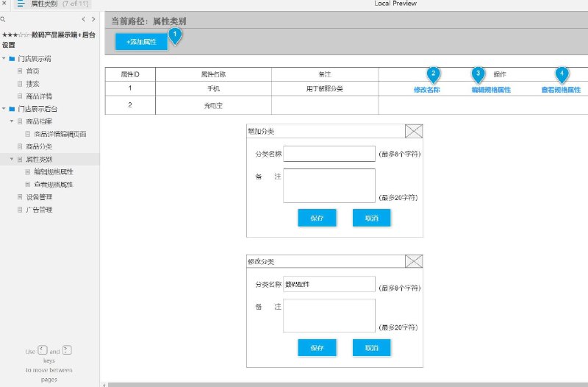588x387 pixels.
Task: Click 取消 button in 修改分类 dialog
Action: tap(372, 347)
